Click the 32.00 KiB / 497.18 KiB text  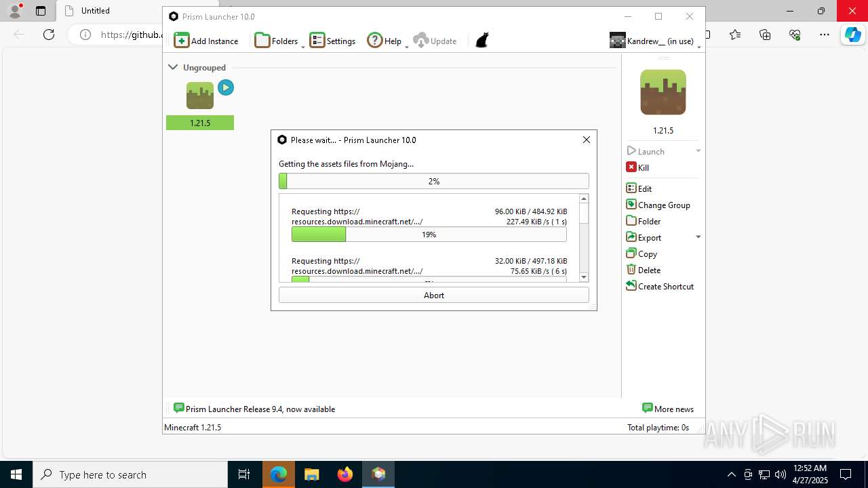531,261
